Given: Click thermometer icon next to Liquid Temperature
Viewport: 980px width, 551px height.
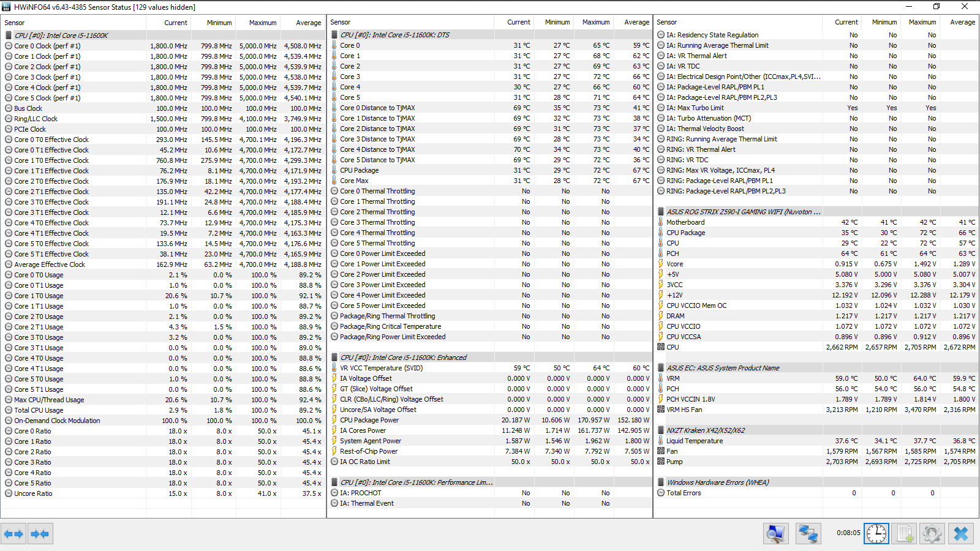Looking at the screenshot, I should 661,441.
